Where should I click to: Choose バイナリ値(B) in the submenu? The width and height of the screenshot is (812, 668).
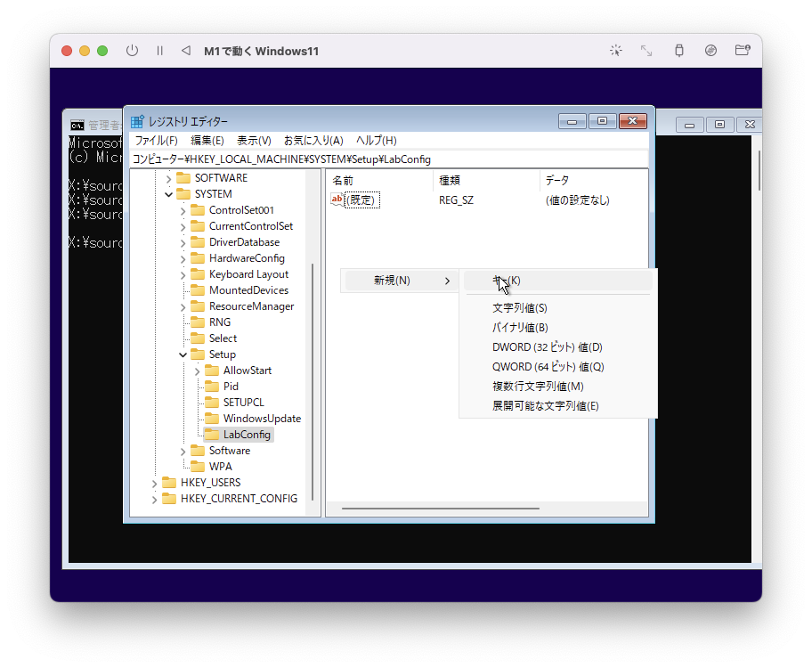pos(557,328)
